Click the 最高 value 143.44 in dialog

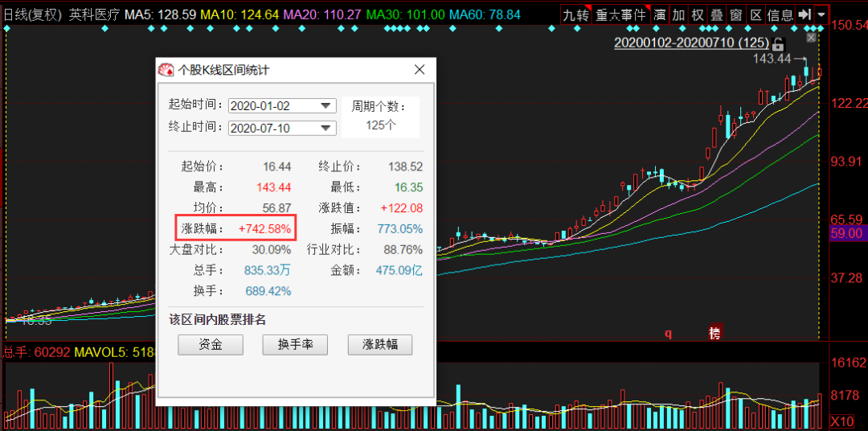point(273,187)
